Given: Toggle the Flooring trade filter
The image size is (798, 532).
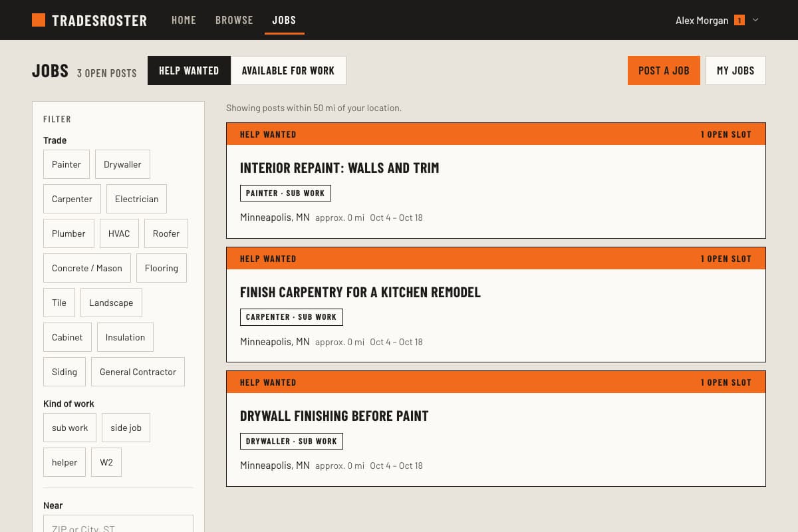Looking at the screenshot, I should (x=162, y=268).
